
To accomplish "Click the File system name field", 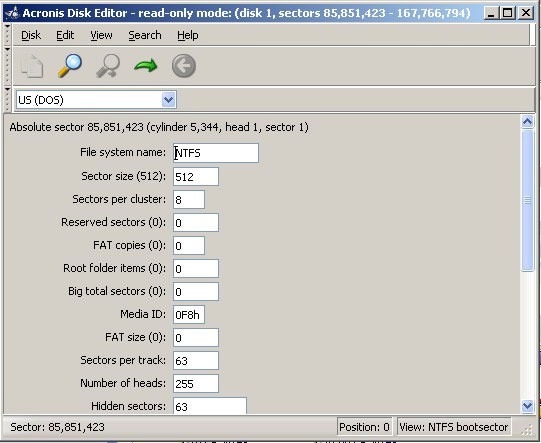I will [x=216, y=153].
